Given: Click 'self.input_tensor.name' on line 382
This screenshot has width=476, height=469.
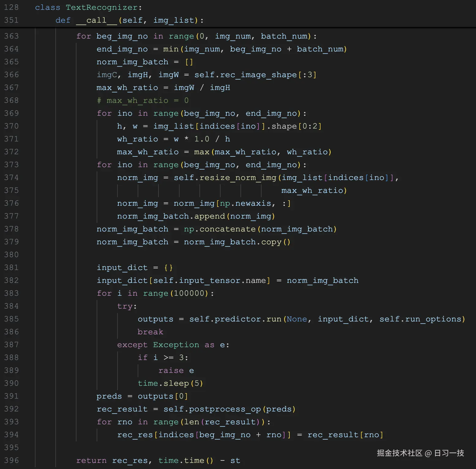Looking at the screenshot, I should pyautogui.click(x=210, y=280).
